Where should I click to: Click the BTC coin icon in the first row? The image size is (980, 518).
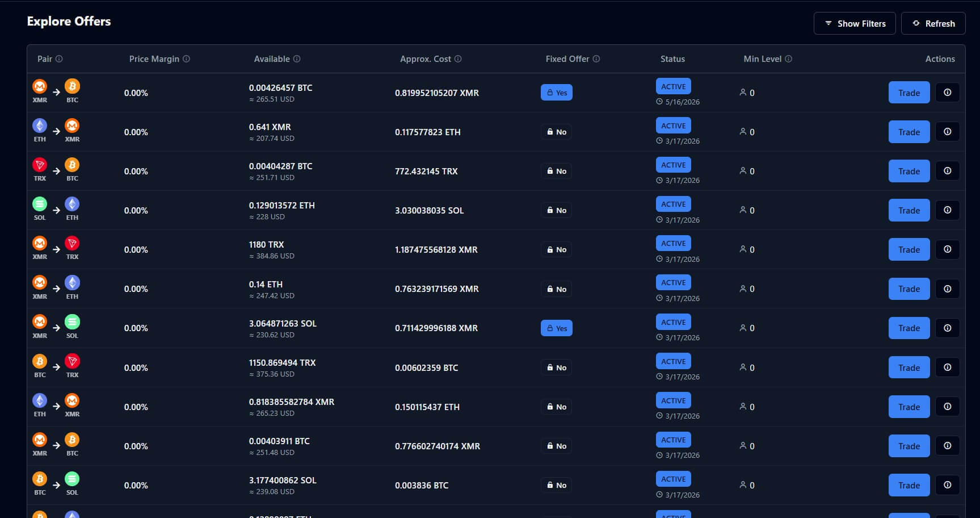[x=72, y=86]
